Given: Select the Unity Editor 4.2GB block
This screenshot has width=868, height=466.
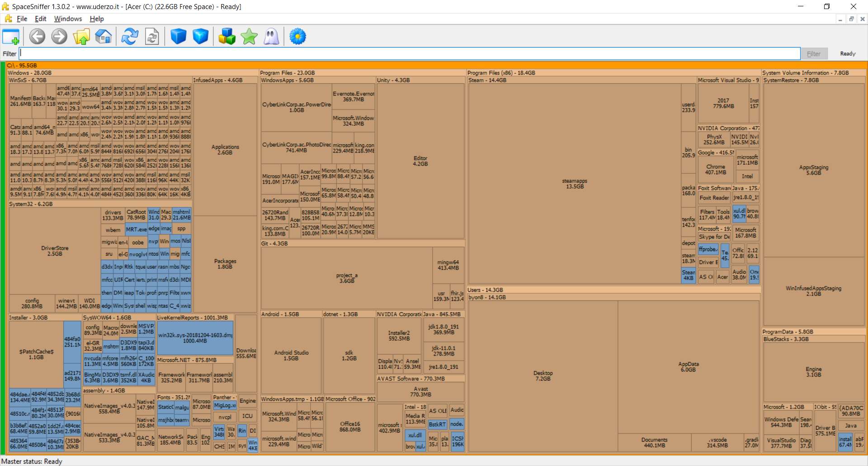Looking at the screenshot, I should click(420, 161).
